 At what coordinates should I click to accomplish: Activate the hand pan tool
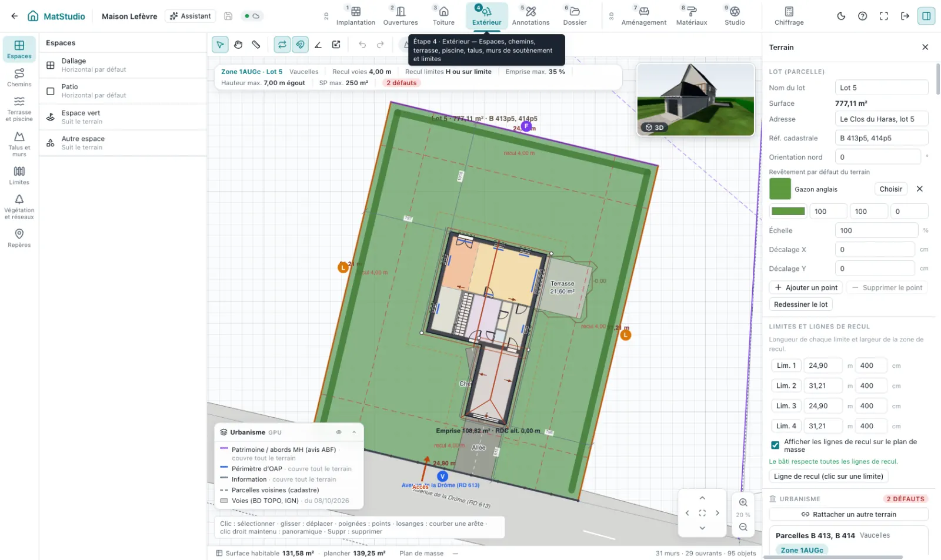(238, 45)
